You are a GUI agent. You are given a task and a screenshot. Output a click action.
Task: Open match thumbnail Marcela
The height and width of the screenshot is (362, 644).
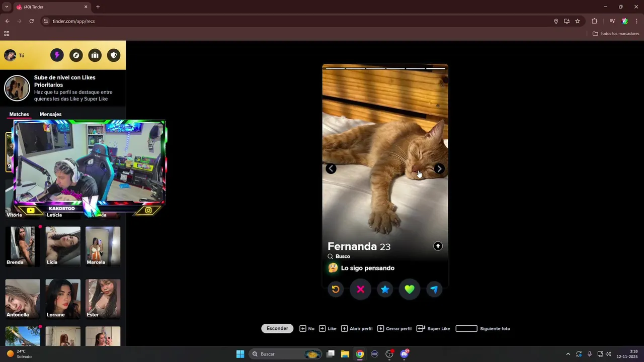coord(103,246)
